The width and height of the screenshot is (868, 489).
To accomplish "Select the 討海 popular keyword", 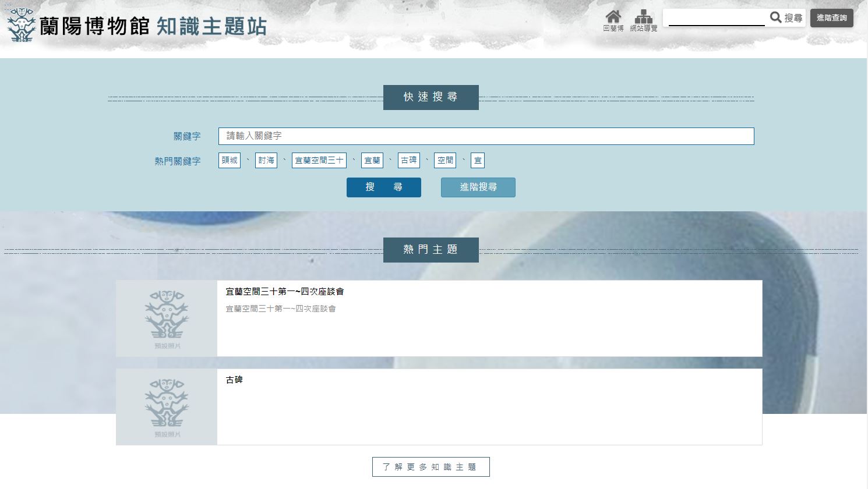I will click(266, 160).
